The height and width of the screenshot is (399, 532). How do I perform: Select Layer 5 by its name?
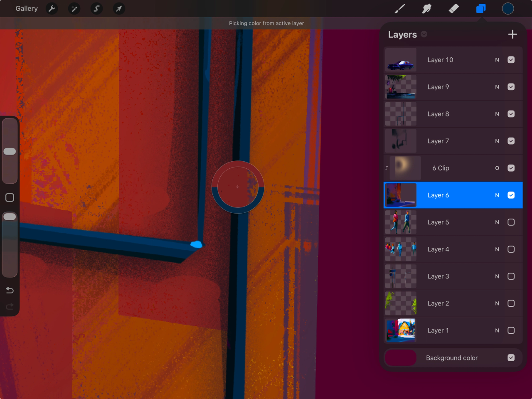(x=438, y=222)
